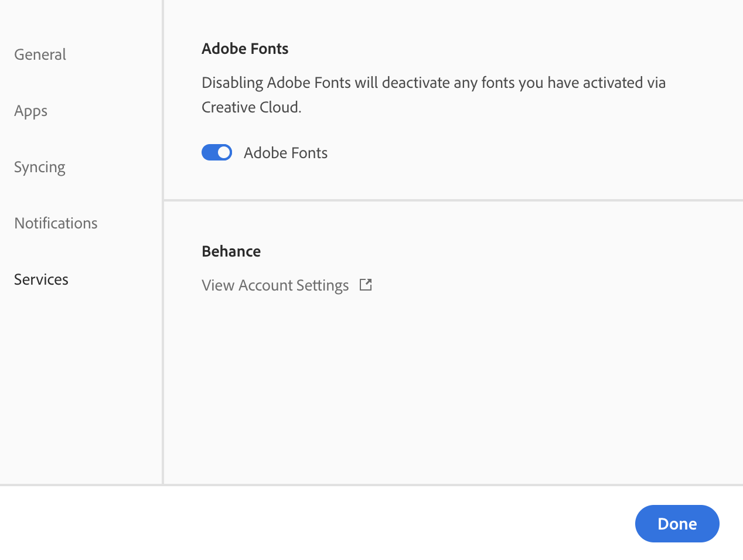Click the bold Behance section heading
This screenshot has width=743, height=560.
pyautogui.click(x=231, y=251)
